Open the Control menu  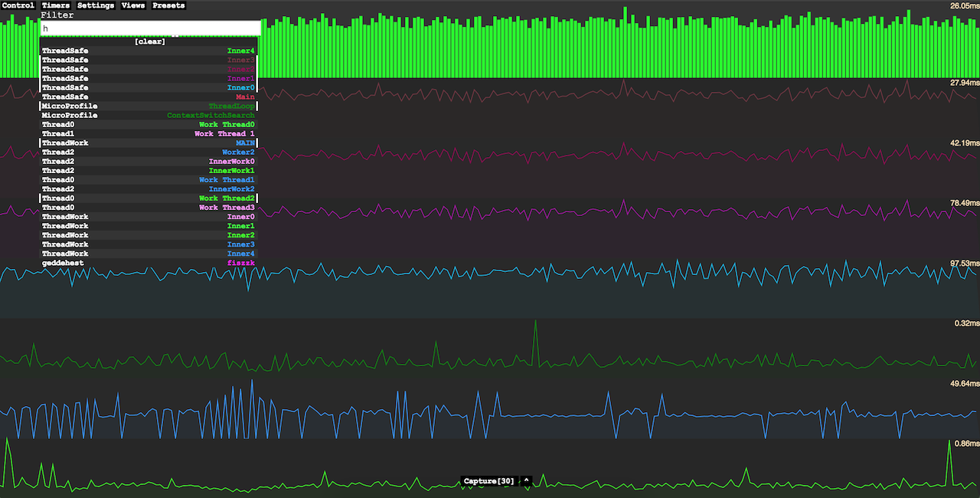[18, 5]
